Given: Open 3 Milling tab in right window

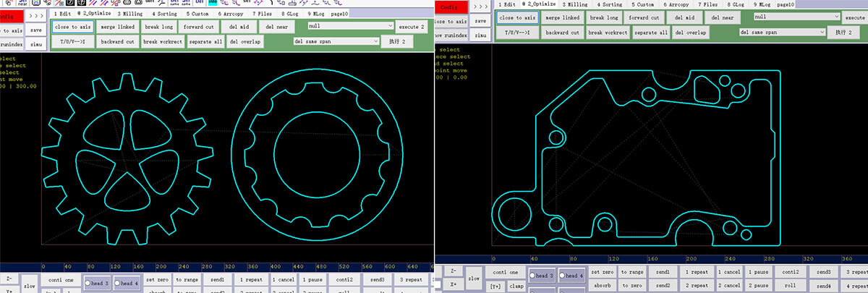Looking at the screenshot, I should (x=575, y=4).
